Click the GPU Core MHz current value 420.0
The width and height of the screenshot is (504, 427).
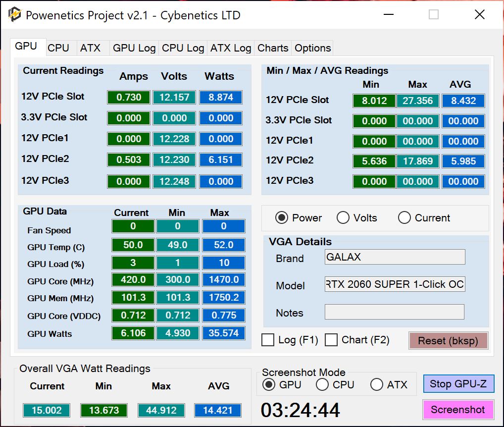pos(133,279)
